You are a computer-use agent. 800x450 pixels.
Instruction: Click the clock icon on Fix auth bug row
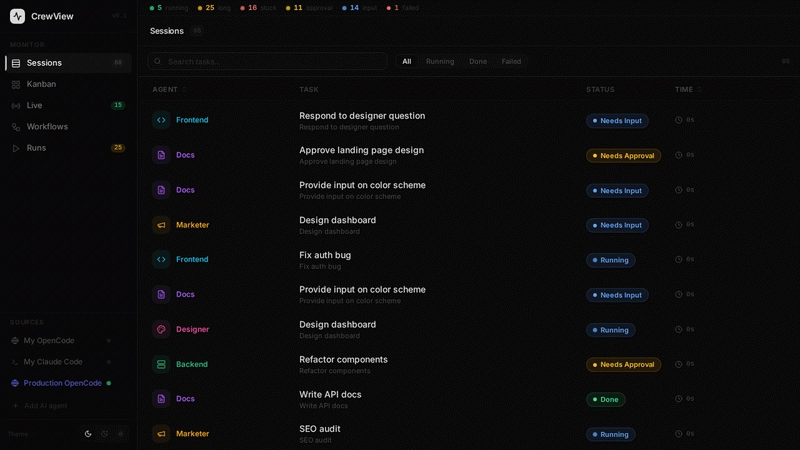pos(679,259)
